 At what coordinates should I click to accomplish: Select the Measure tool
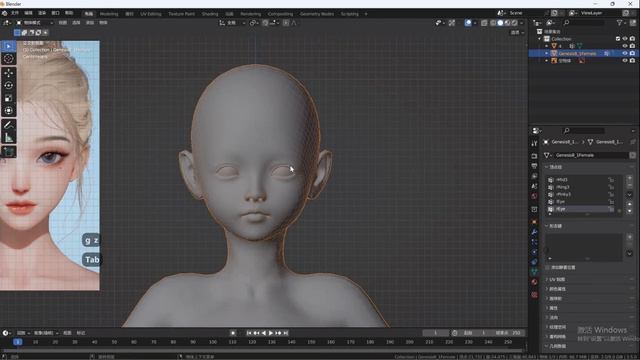(9, 138)
